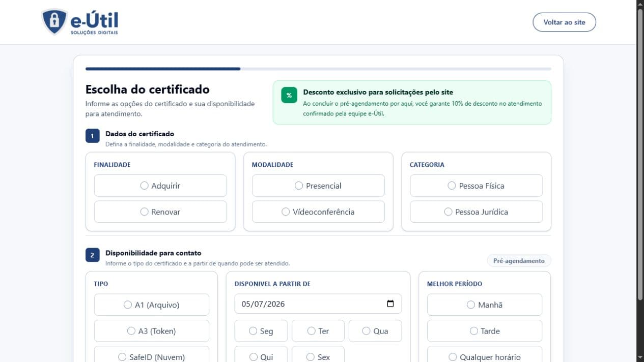Click the date field showing 05/07/2026

click(318, 304)
